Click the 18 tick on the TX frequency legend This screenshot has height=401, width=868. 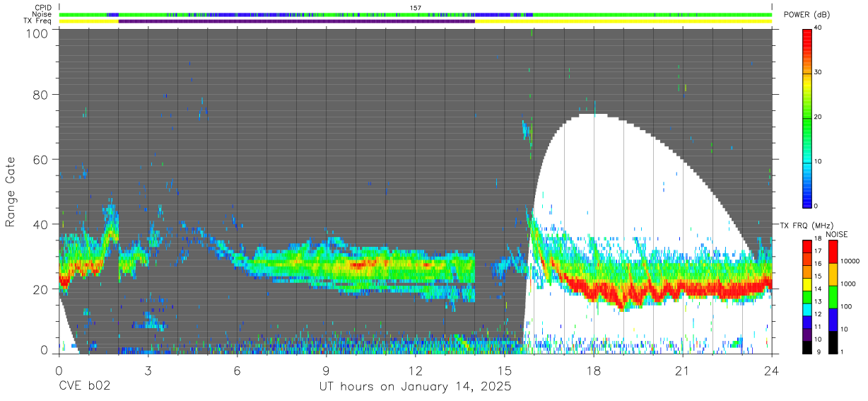point(818,238)
